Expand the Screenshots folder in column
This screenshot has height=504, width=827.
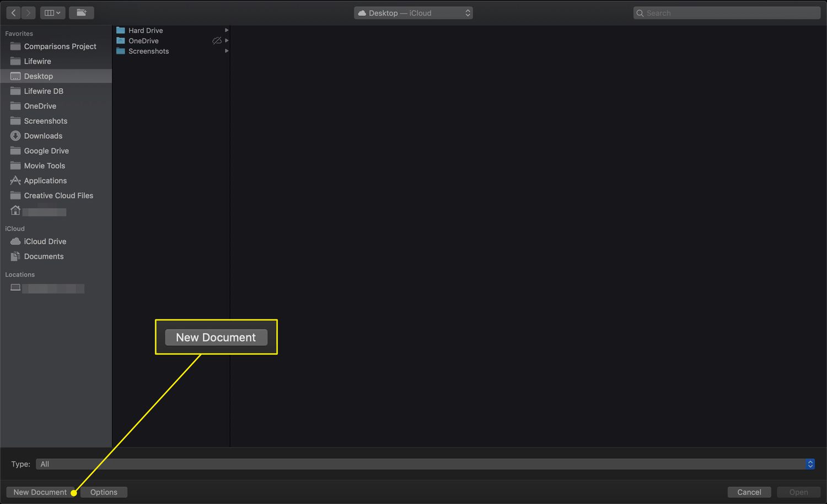pos(226,51)
